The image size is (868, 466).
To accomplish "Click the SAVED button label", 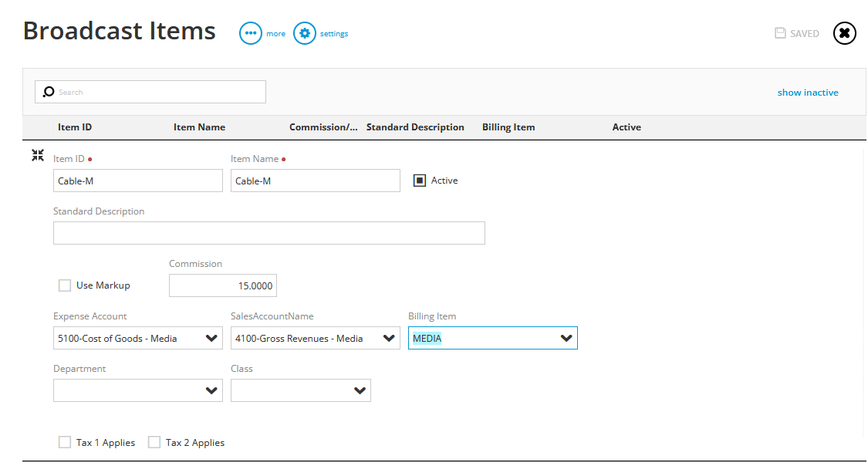I will coord(804,34).
